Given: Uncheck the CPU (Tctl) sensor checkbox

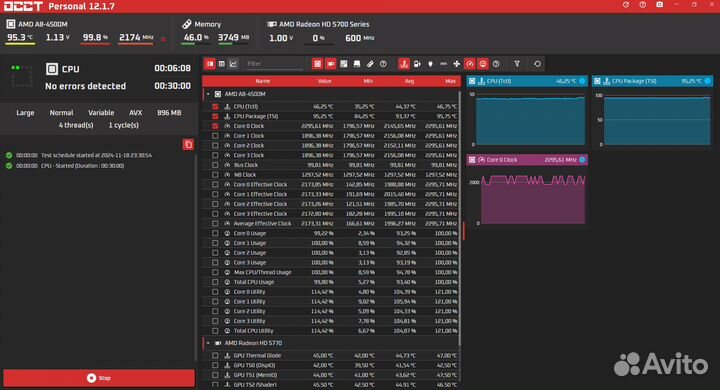Looking at the screenshot, I should [215, 106].
